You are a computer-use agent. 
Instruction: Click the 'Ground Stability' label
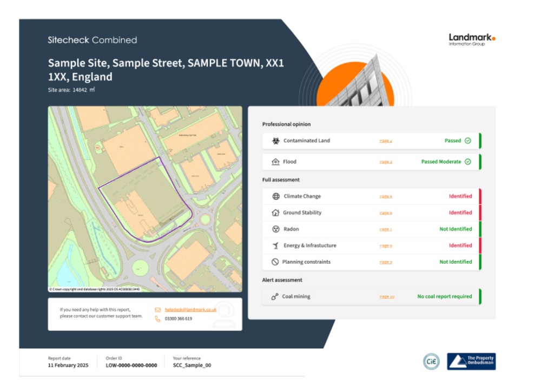tap(302, 212)
